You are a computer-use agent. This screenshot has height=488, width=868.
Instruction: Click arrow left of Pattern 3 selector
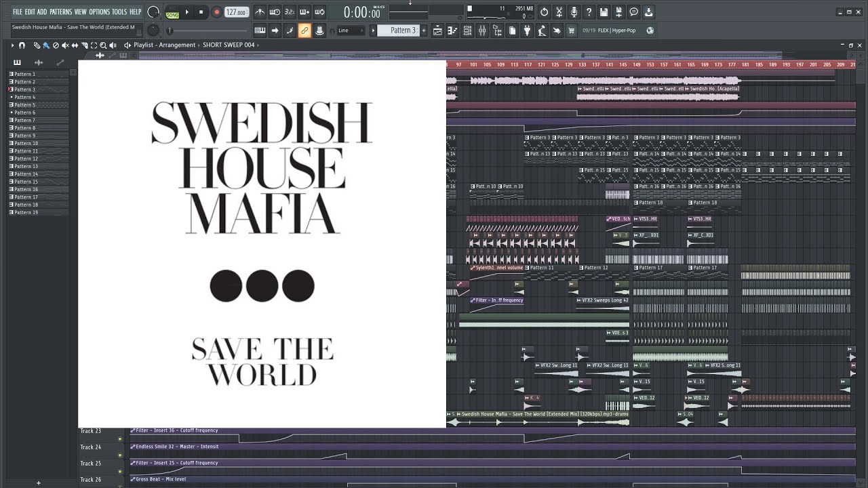tap(373, 30)
